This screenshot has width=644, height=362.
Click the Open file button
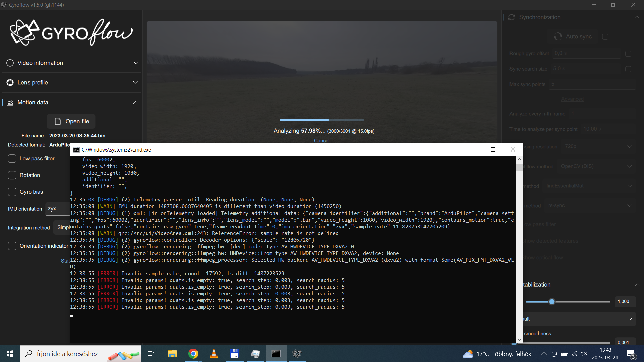click(x=71, y=121)
